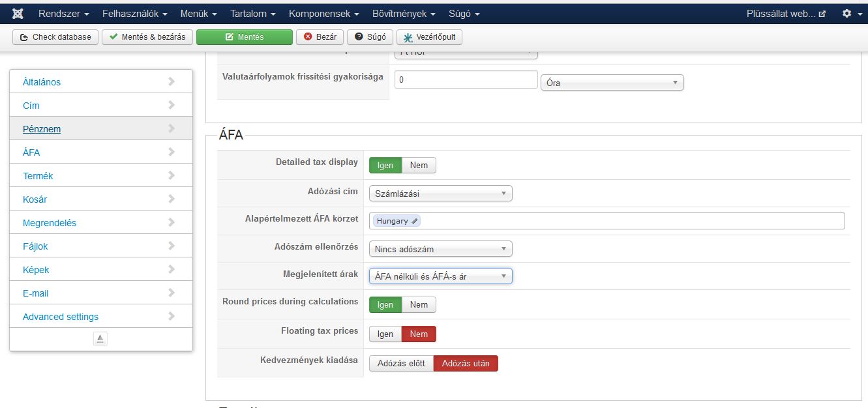Click chevron next to Fájlok

coord(172,246)
